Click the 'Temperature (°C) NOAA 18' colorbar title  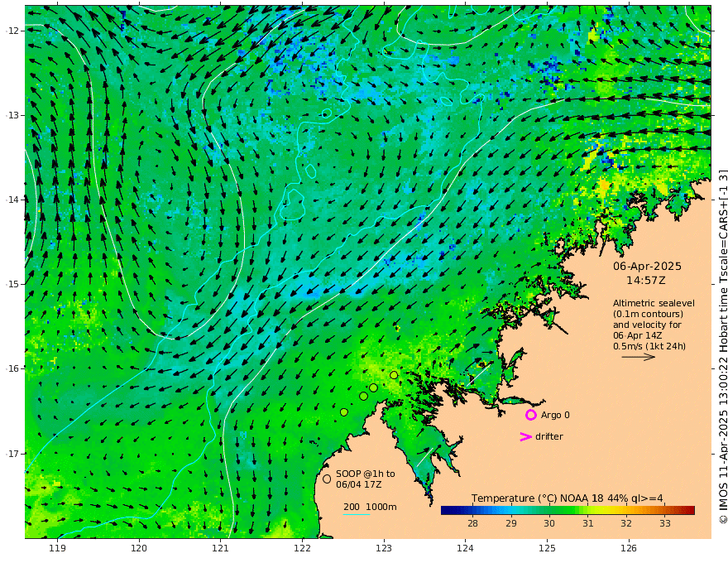pyautogui.click(x=537, y=498)
